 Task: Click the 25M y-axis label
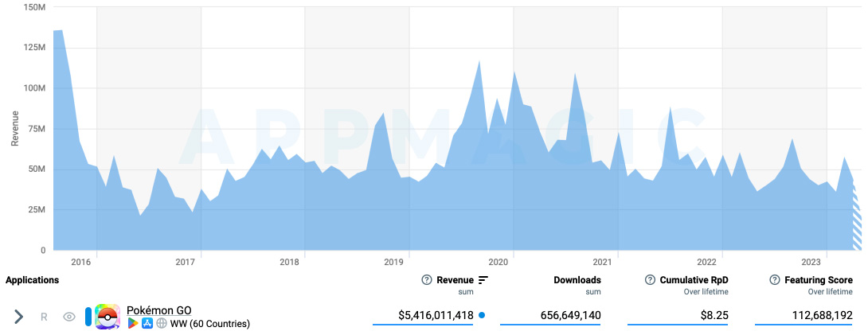coord(37,209)
